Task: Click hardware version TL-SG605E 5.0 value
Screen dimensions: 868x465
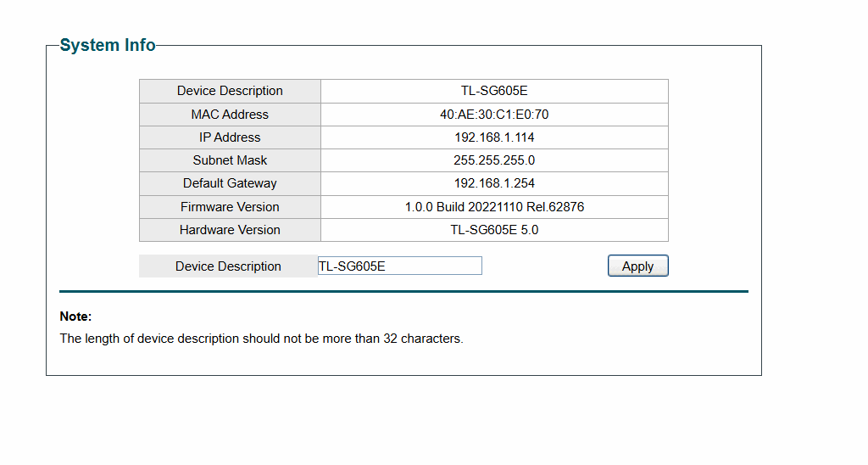Action: coord(494,230)
